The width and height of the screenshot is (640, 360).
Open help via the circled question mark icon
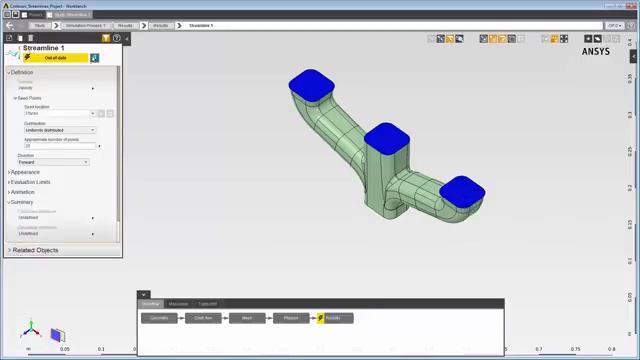117,38
